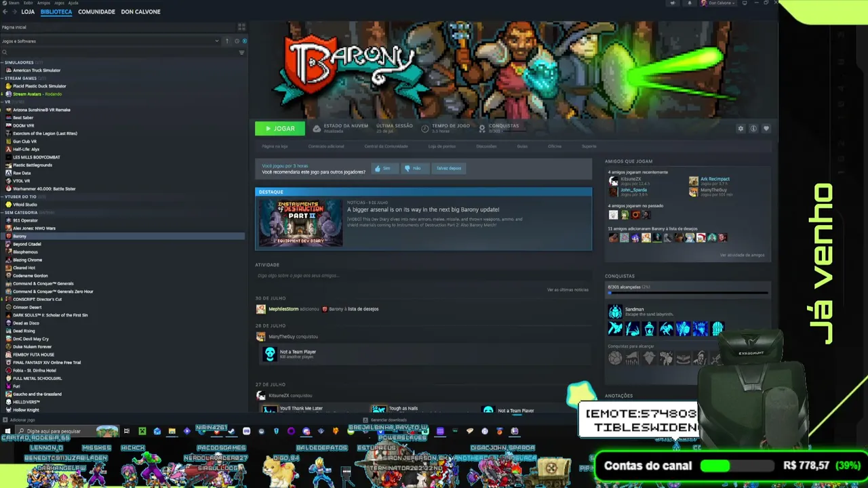
Task: Switch to the COMUNIDADE tab
Action: (x=96, y=12)
